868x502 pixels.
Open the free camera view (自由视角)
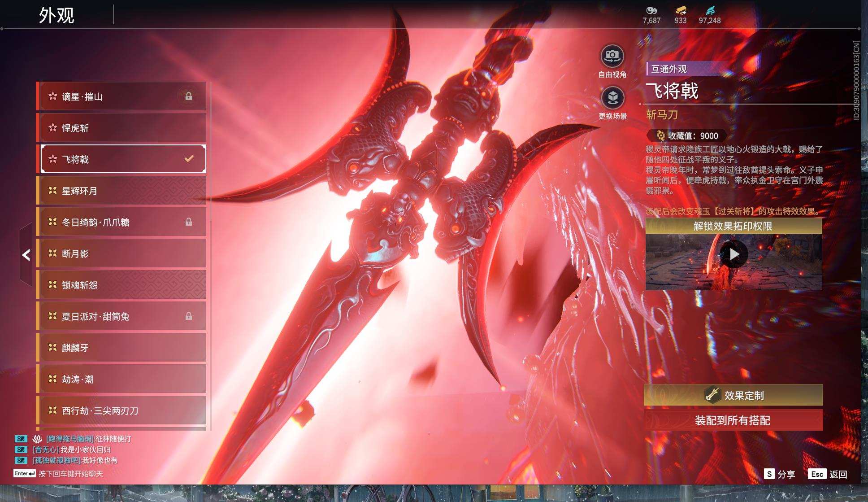click(x=612, y=57)
